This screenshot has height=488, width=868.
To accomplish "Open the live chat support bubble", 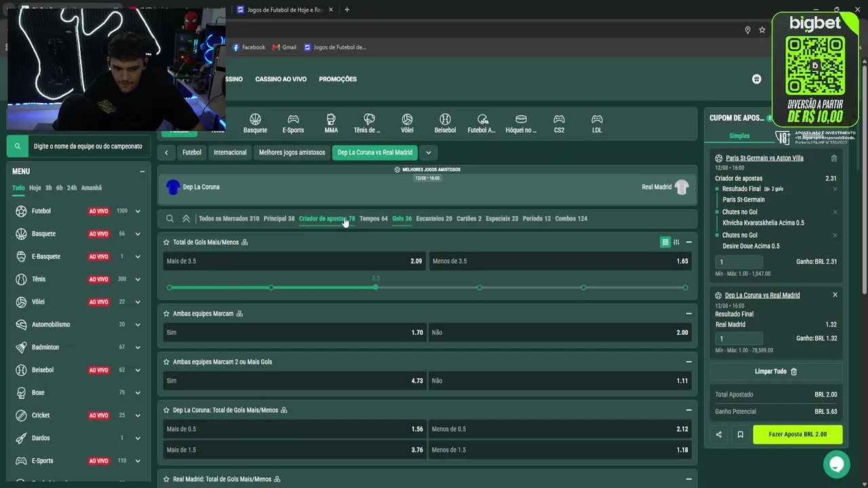I will pyautogui.click(x=836, y=464).
